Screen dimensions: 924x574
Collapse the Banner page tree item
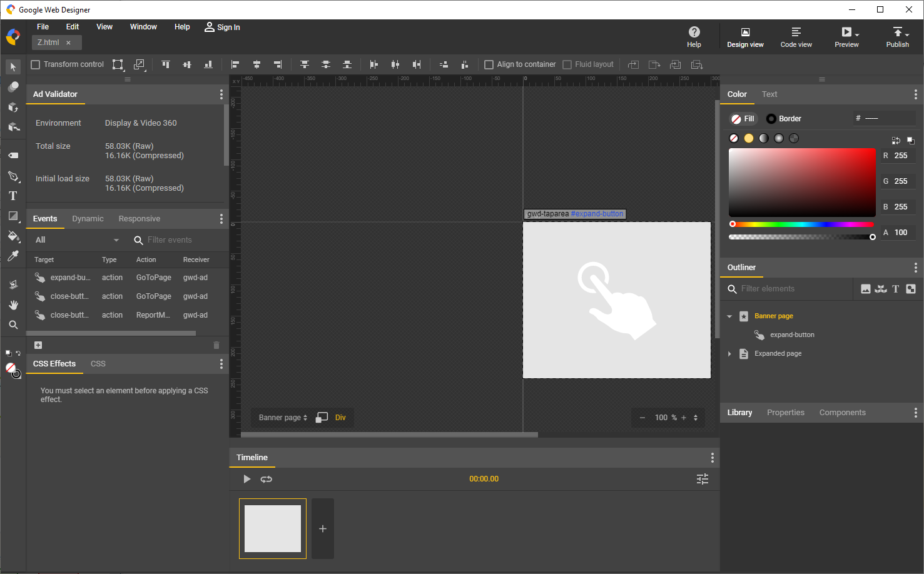729,316
